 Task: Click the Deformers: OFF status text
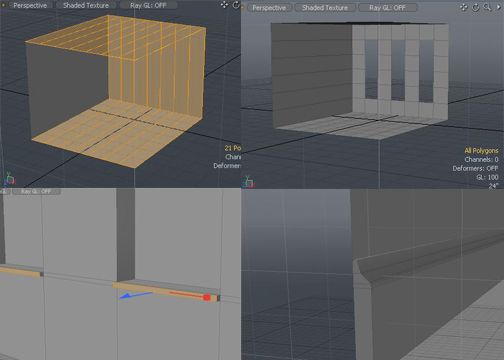pos(475,168)
